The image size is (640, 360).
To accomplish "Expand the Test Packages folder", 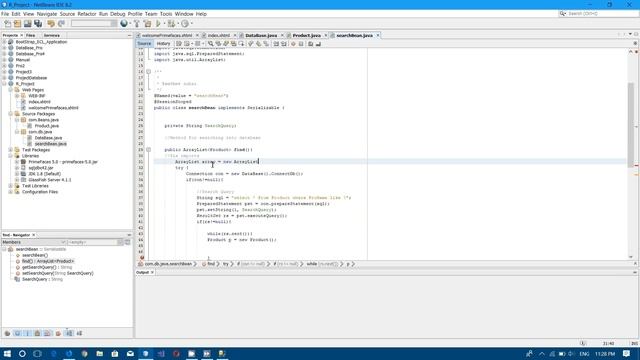I will click(11, 150).
